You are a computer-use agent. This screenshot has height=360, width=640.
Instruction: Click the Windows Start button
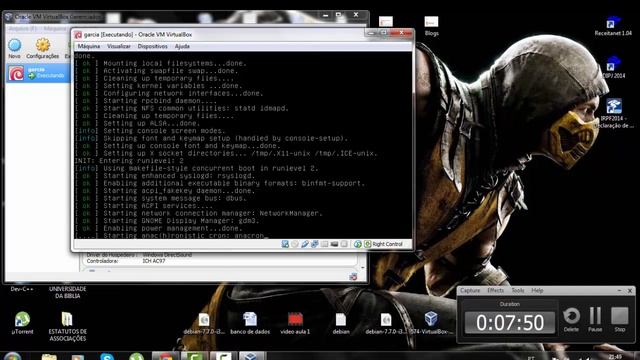13,356
